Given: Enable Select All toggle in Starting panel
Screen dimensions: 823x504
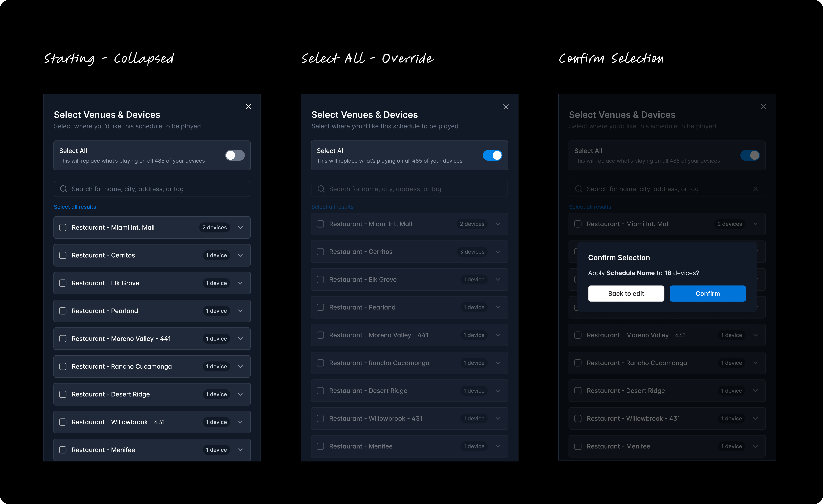Looking at the screenshot, I should tap(235, 155).
